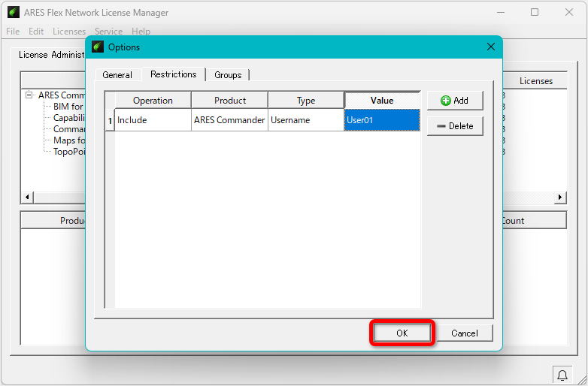Click the Operation column header

pyautogui.click(x=153, y=101)
